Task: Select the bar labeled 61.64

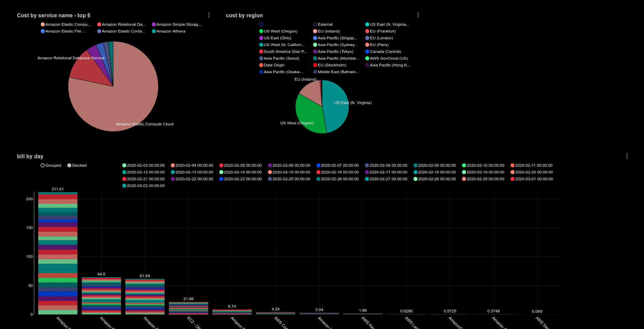Action: point(145,297)
